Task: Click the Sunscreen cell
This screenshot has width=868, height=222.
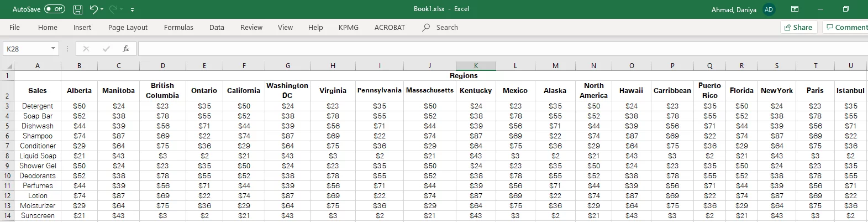Action: (x=38, y=215)
